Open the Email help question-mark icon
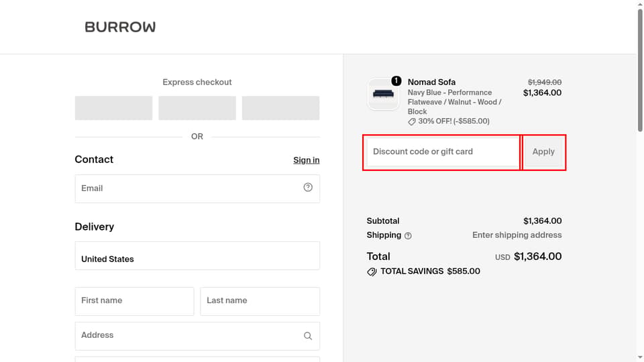 (308, 187)
